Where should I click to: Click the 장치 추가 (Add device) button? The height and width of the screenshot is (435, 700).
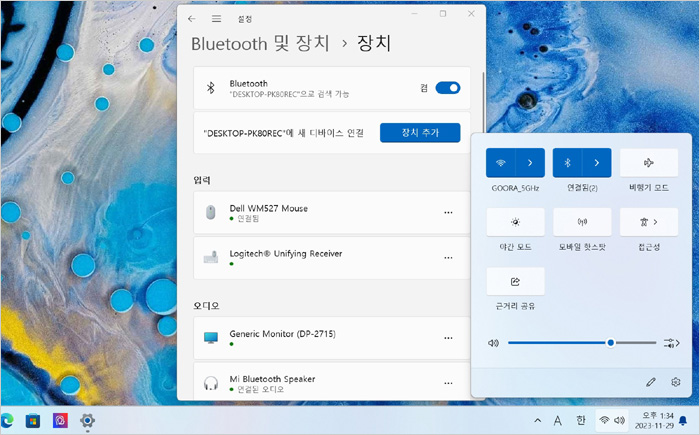(x=420, y=133)
